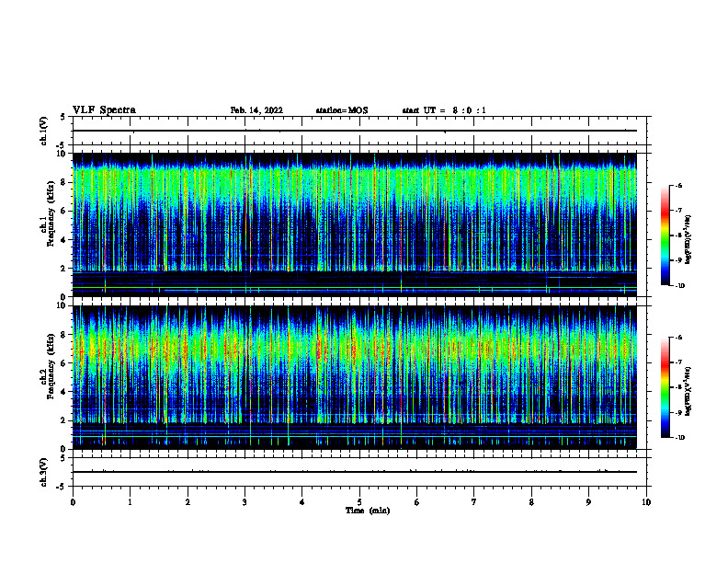This screenshot has width=728, height=563.
Task: Click time axis tick label '10'
Action: tap(646, 502)
